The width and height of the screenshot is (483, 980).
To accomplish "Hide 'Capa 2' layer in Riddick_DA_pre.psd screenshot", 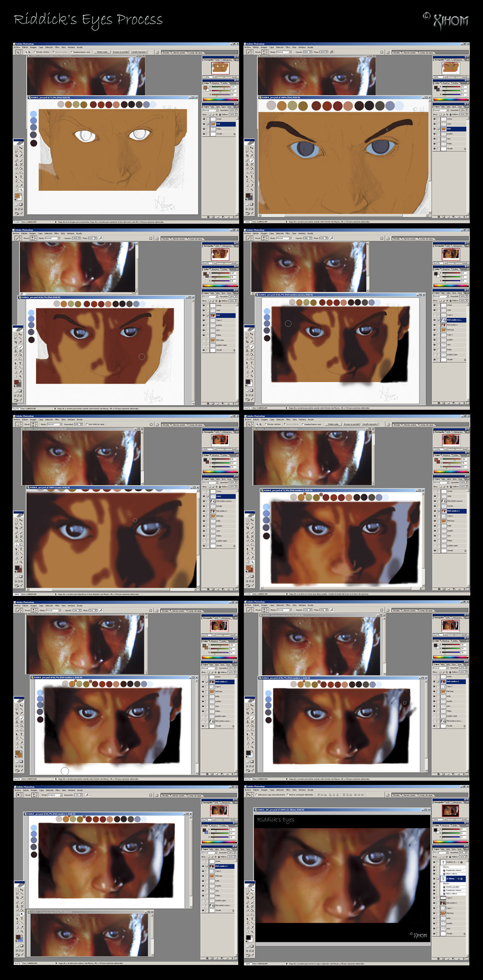I will coord(434,898).
